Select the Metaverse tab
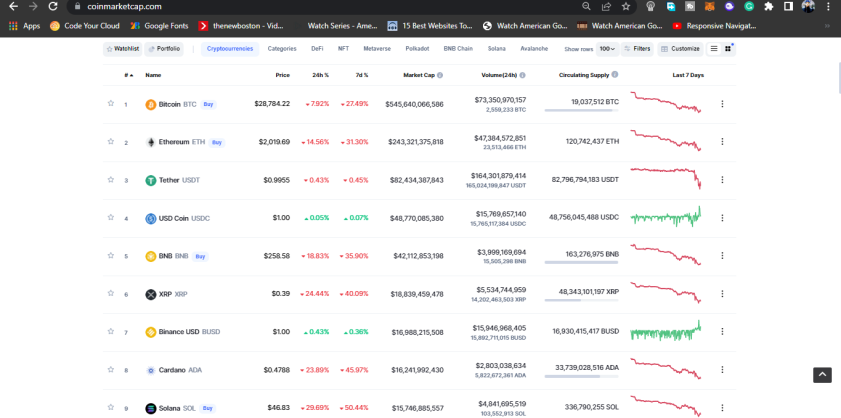Image resolution: width=841 pixels, height=418 pixels. 377,49
